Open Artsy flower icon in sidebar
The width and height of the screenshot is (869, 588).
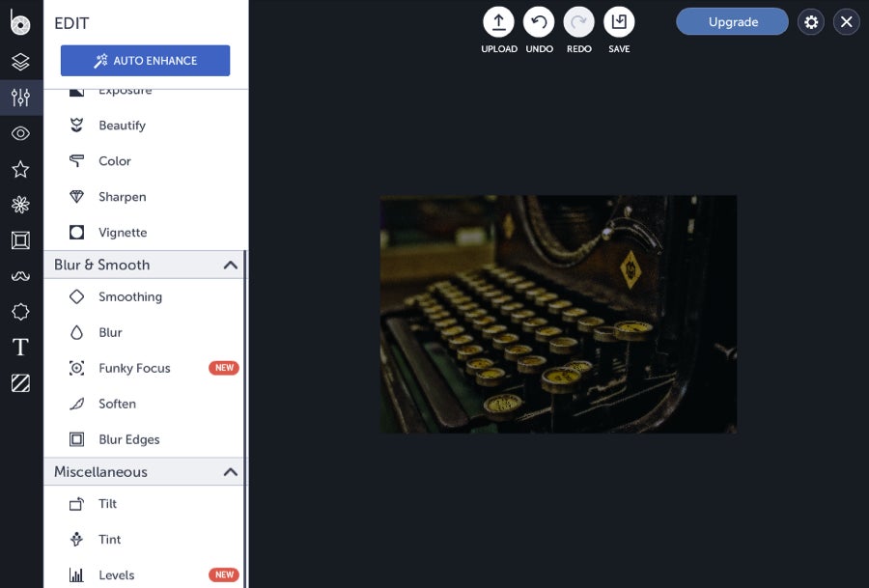(20, 205)
